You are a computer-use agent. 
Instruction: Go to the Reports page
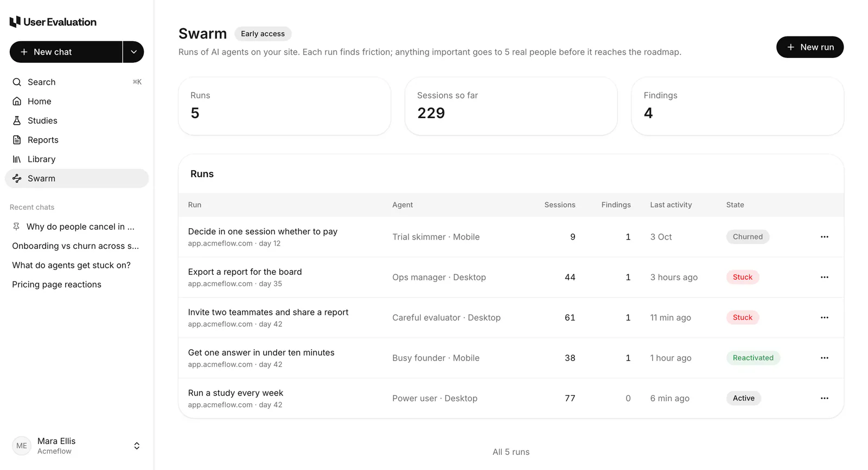[76, 140]
